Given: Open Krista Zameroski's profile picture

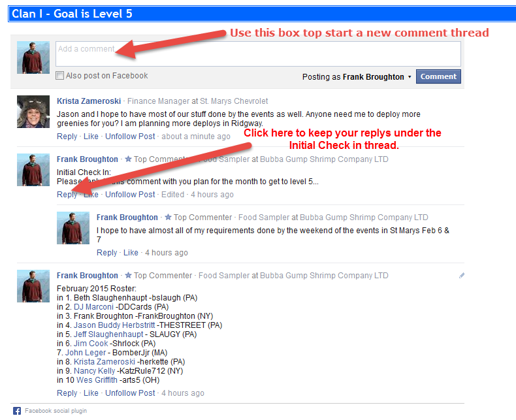Looking at the screenshot, I should coord(33,112).
